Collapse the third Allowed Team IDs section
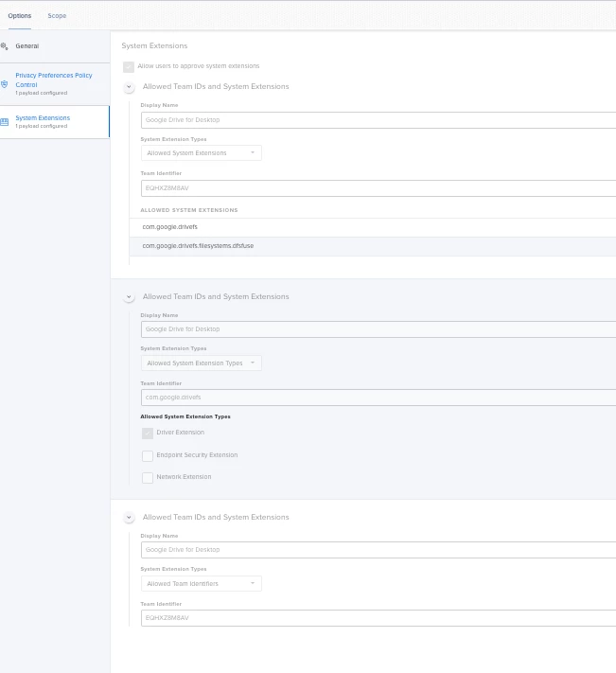This screenshot has height=673, width=616. (x=129, y=518)
